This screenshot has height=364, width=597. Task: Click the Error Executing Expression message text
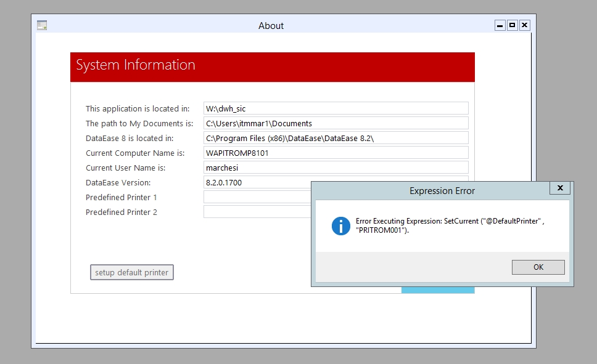[450, 225]
